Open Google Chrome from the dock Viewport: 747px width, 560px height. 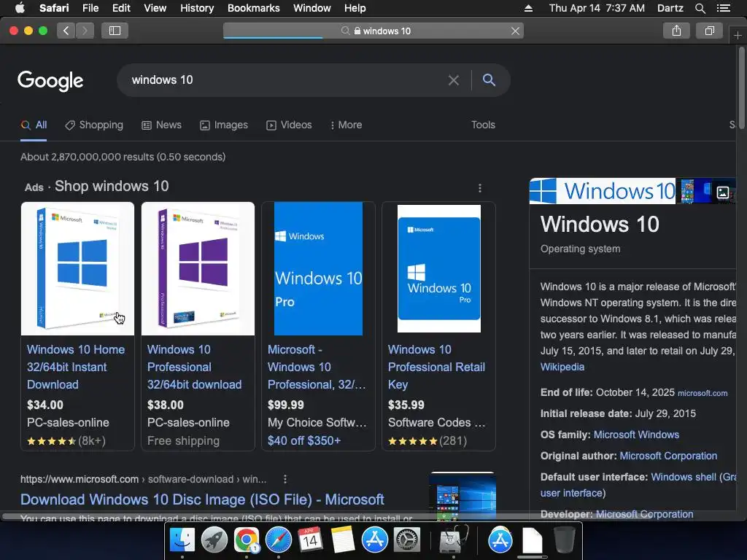point(247,540)
